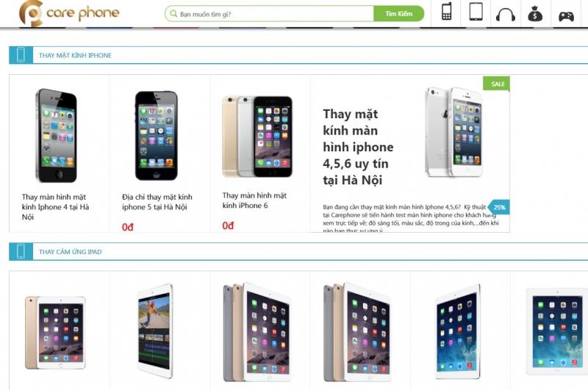Open link 'Địa chỉ thay mặt kính iphone 5'
Viewport: 588px width, 390px height.
[x=157, y=202]
